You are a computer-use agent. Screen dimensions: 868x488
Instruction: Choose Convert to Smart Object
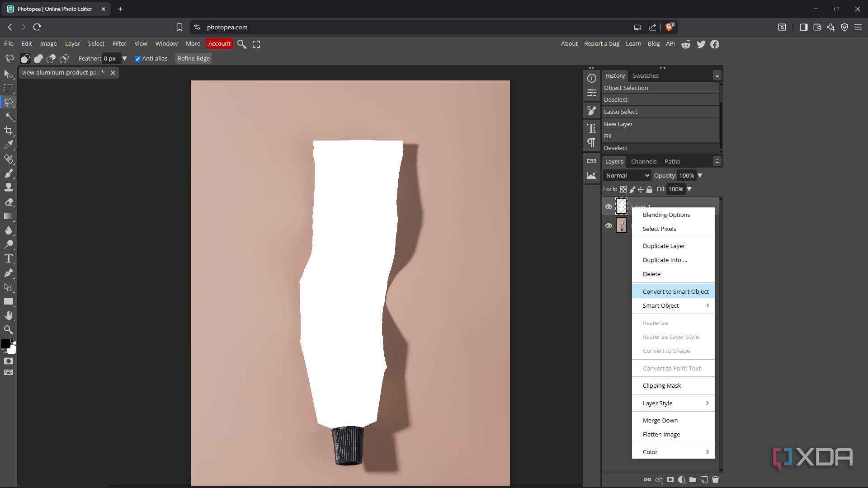point(673,292)
